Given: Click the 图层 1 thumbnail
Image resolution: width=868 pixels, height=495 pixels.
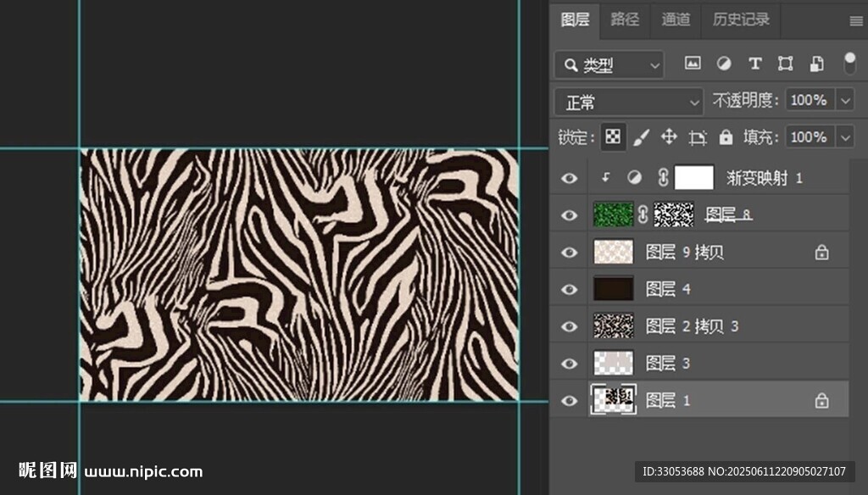Looking at the screenshot, I should click(614, 399).
